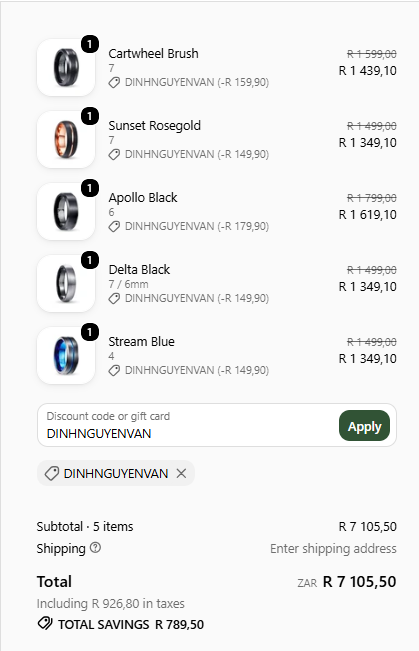Click the Apollo Black product name
Viewport: 419px width, 651px height.
point(143,198)
